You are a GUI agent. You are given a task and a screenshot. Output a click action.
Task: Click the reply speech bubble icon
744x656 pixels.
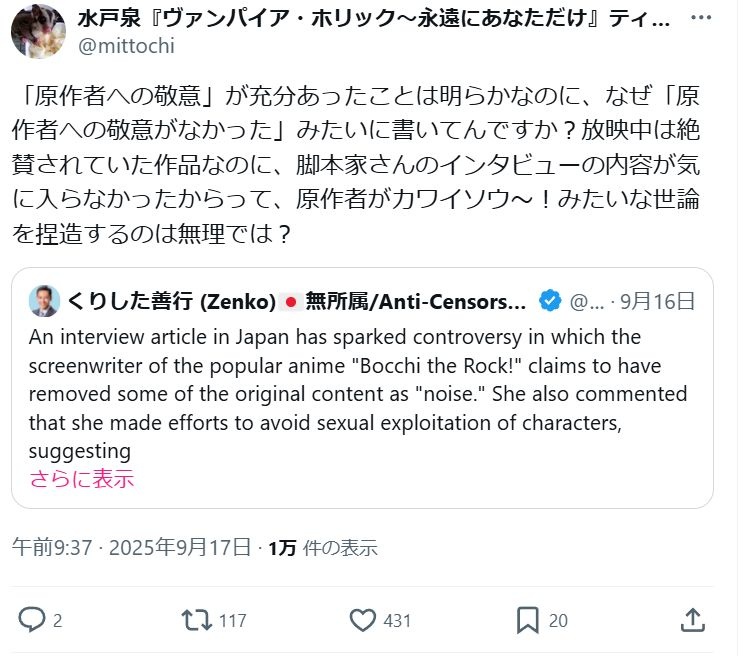click(33, 620)
